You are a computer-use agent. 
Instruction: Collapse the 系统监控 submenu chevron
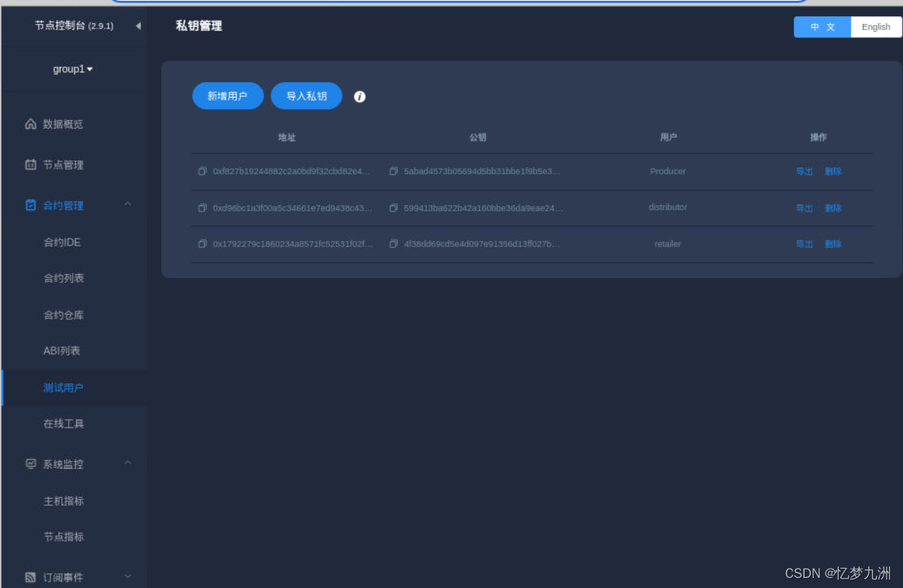(x=128, y=463)
